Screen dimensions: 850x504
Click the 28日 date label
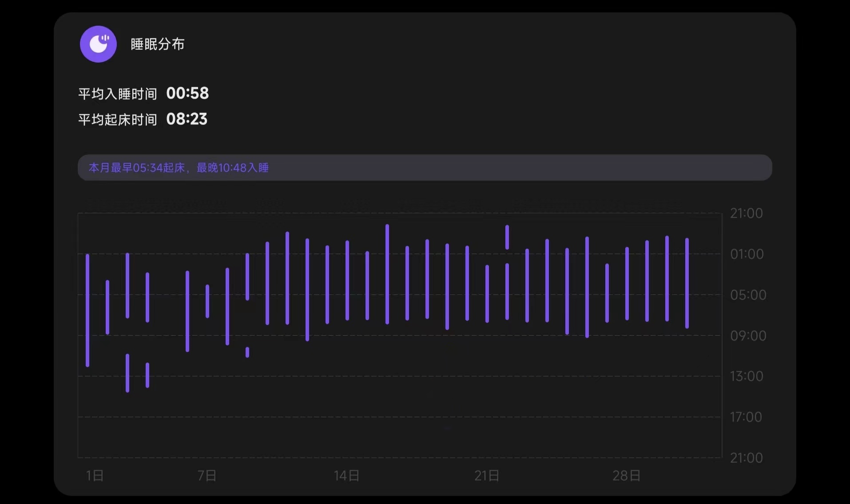click(x=626, y=476)
